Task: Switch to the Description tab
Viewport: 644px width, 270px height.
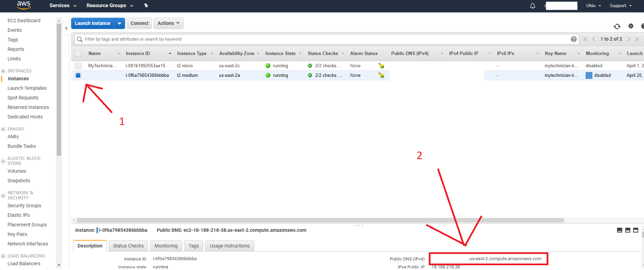Action: (90, 246)
